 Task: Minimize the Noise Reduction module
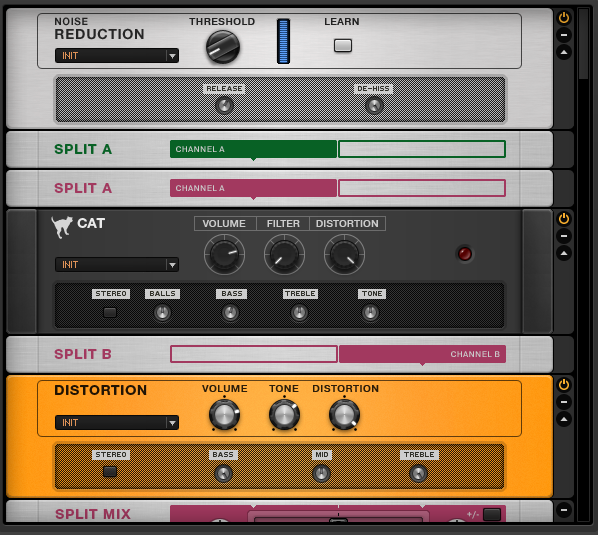coord(564,35)
